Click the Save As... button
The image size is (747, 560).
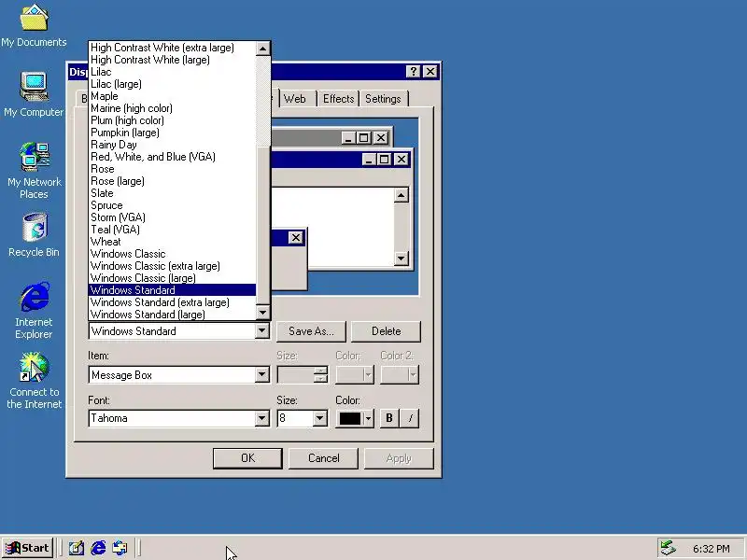click(312, 331)
